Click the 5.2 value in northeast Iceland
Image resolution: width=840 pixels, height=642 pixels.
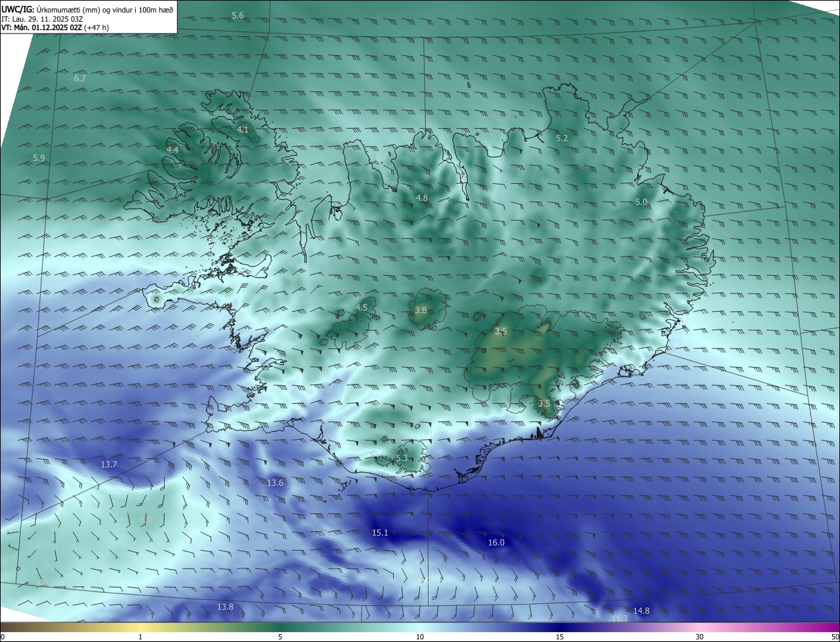click(562, 139)
